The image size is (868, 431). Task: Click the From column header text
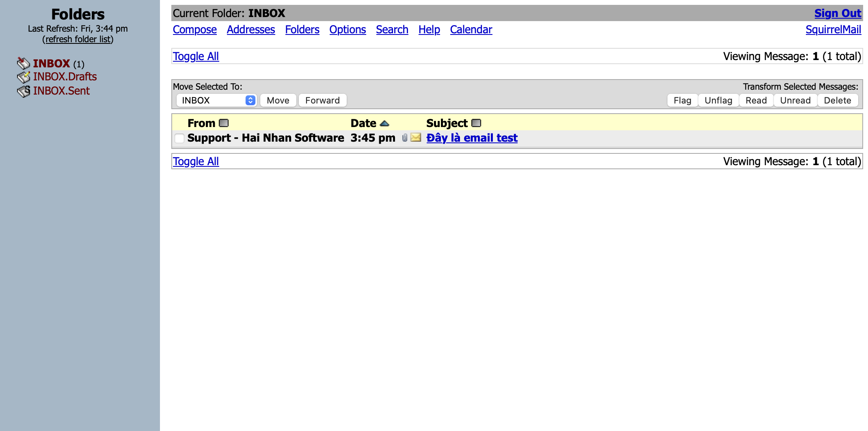click(x=201, y=123)
